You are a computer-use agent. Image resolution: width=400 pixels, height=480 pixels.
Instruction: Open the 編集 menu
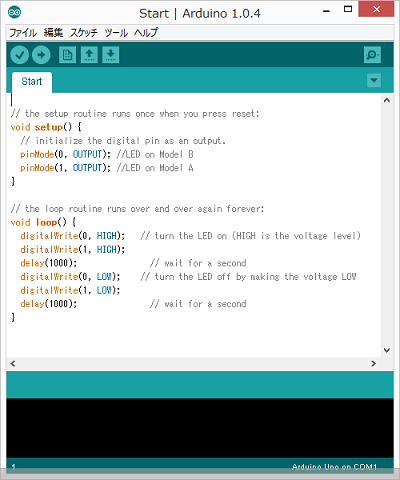click(x=53, y=33)
